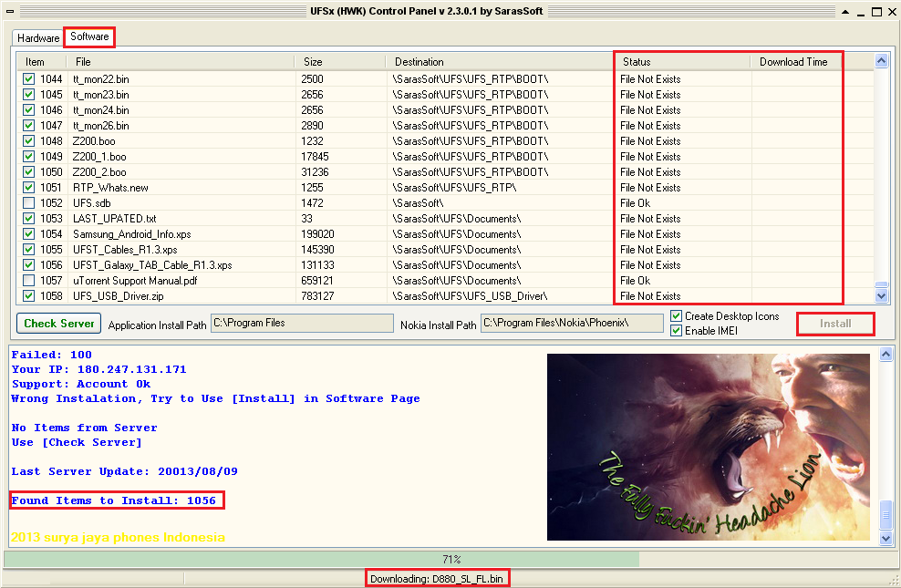Click the roll-up arrow in title bar
Image resolution: width=901 pixels, height=588 pixels.
click(845, 12)
